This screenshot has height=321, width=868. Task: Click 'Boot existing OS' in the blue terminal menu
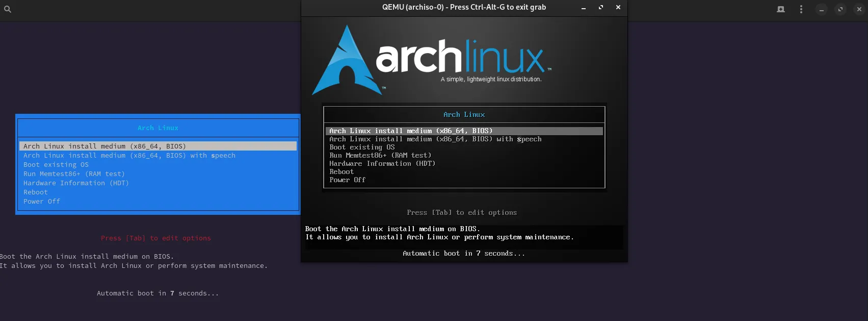(x=56, y=165)
